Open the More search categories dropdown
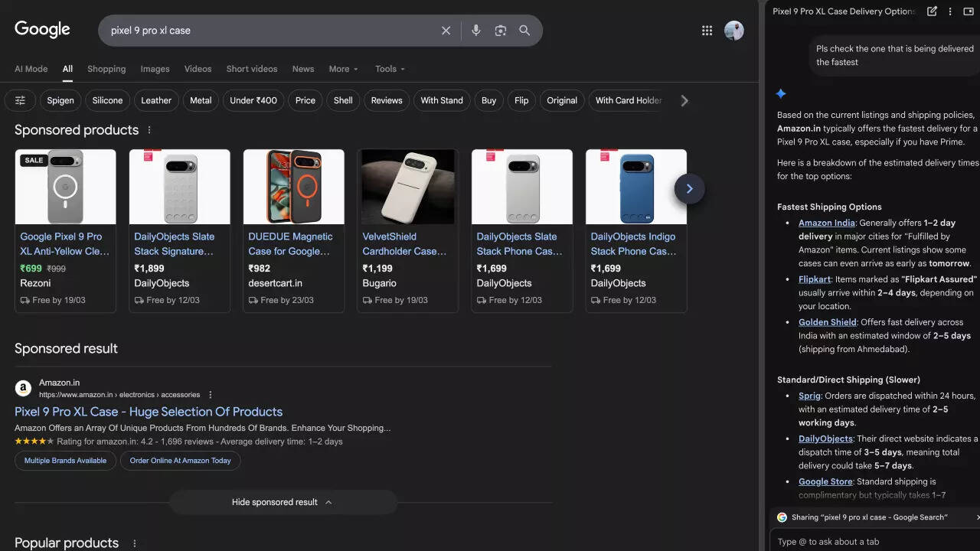The height and width of the screenshot is (551, 980). [343, 69]
